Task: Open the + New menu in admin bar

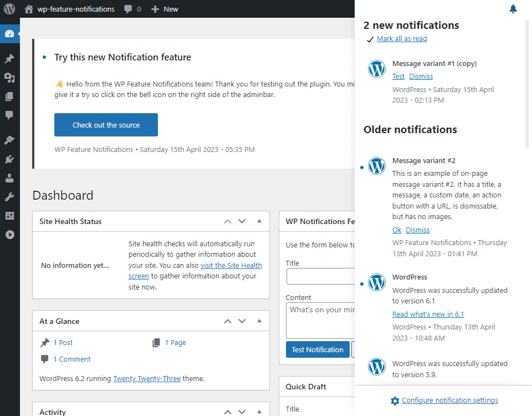Action: (164, 8)
